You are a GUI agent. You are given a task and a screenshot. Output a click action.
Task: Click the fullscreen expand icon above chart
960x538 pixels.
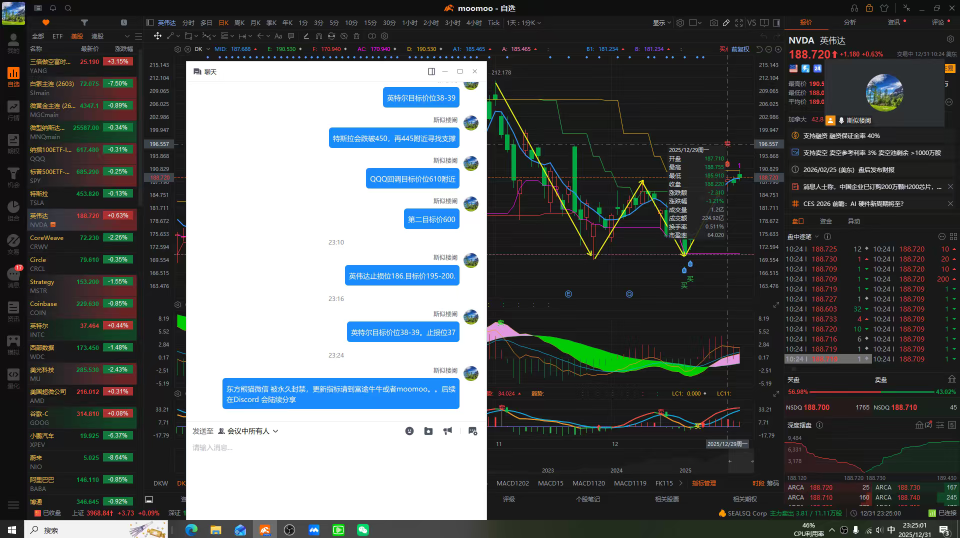coord(739,23)
